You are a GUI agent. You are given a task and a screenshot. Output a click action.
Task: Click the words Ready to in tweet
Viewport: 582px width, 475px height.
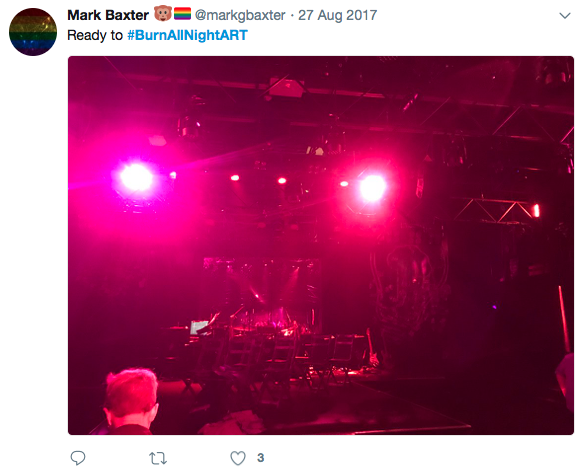(95, 35)
